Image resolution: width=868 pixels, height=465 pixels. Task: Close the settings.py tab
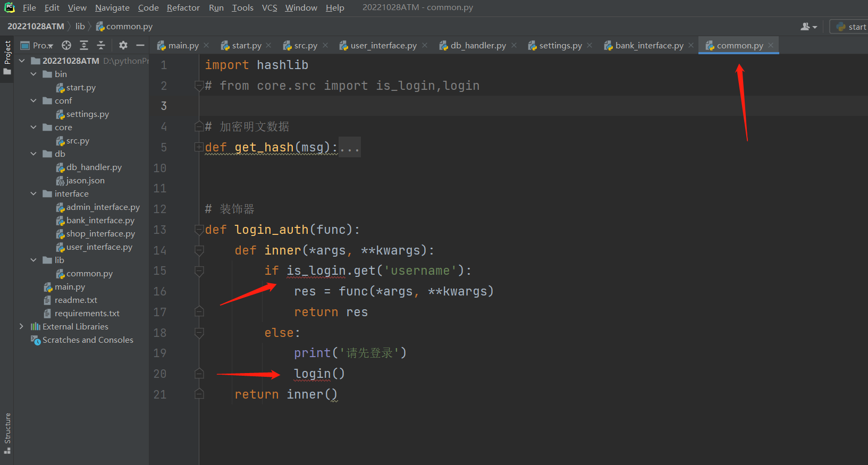click(589, 46)
